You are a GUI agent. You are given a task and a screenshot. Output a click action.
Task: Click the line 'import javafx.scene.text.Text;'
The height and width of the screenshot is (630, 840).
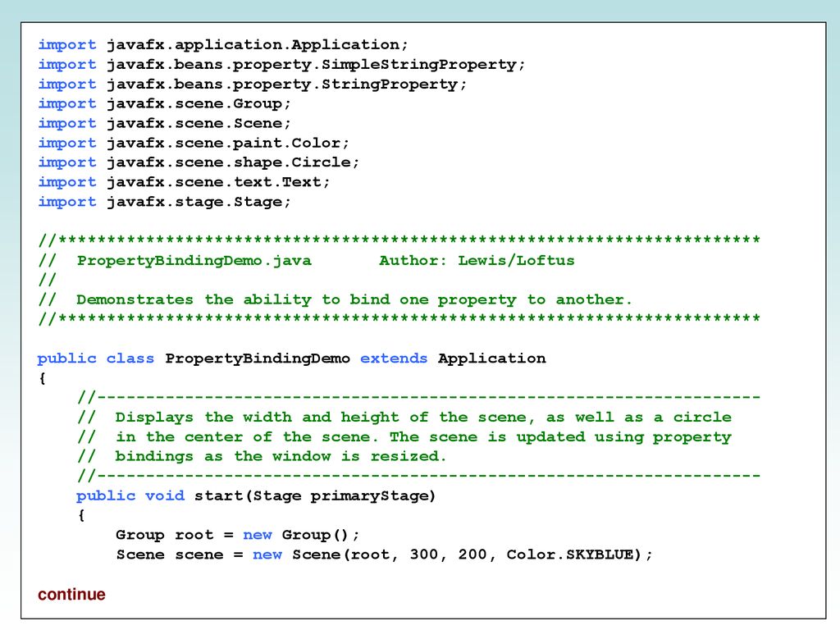tap(184, 182)
